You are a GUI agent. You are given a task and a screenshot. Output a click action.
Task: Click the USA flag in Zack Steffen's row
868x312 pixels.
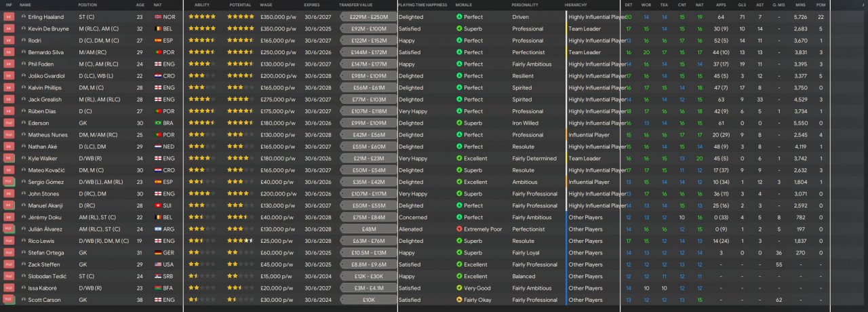pos(158,264)
